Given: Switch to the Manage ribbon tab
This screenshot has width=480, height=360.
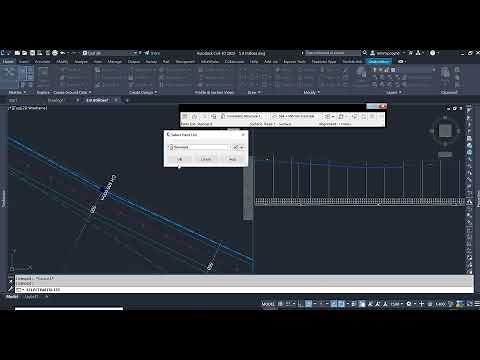Looking at the screenshot, I should click(115, 62).
